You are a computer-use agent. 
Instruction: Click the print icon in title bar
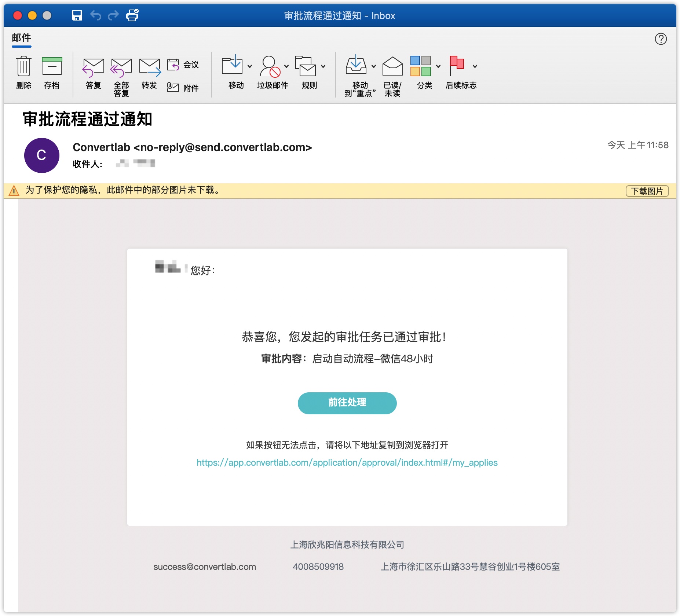(x=132, y=15)
